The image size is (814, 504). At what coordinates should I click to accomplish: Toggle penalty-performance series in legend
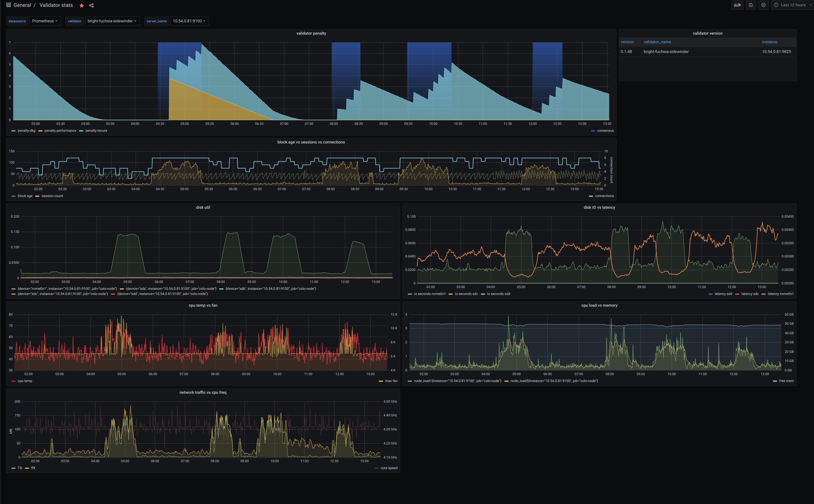(x=60, y=131)
